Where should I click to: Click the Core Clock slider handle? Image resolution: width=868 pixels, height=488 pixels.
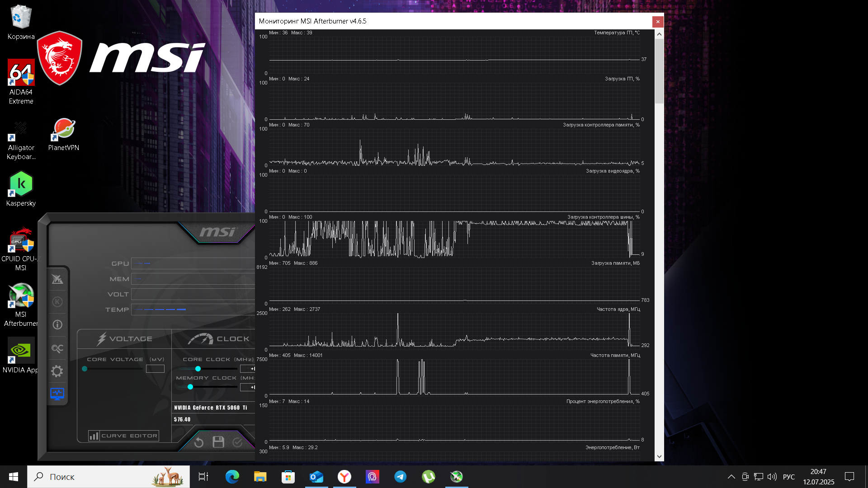click(198, 369)
